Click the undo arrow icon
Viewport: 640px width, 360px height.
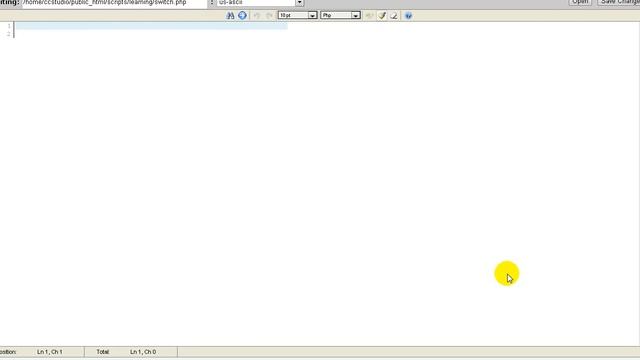pyautogui.click(x=257, y=16)
